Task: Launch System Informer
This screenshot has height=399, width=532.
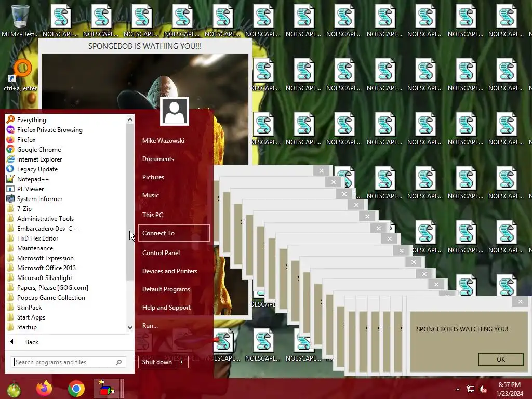Action: (66, 199)
